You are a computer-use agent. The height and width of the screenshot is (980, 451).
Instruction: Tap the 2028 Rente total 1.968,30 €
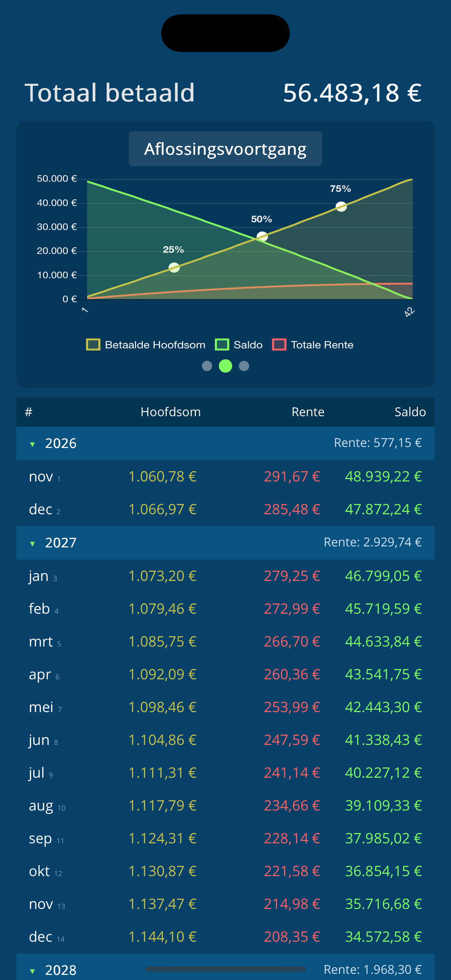tap(373, 969)
